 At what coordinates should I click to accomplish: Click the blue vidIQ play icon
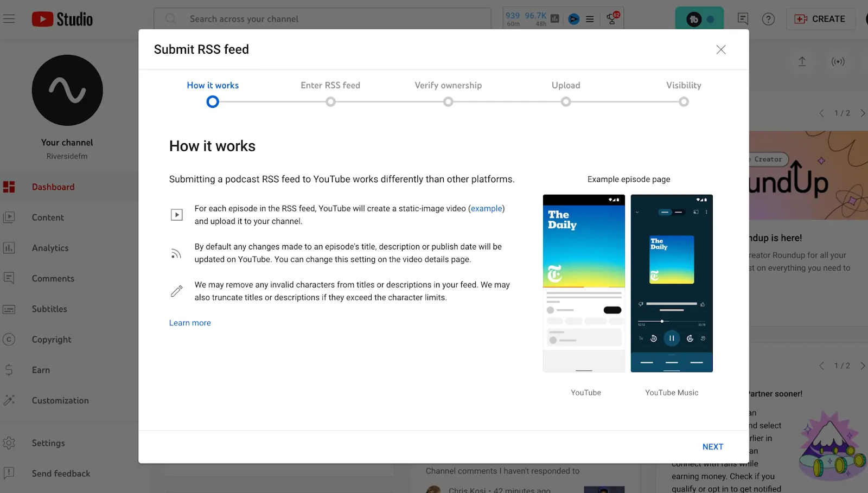pyautogui.click(x=574, y=19)
